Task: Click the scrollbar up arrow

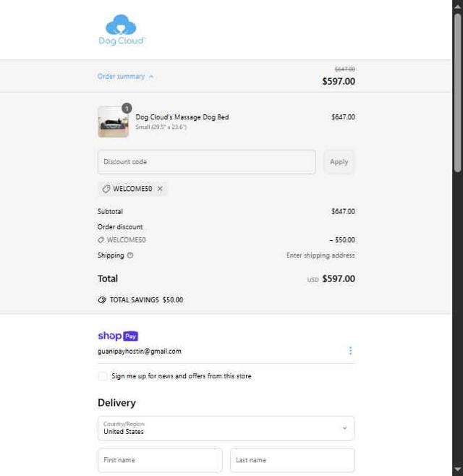Action: click(x=457, y=6)
